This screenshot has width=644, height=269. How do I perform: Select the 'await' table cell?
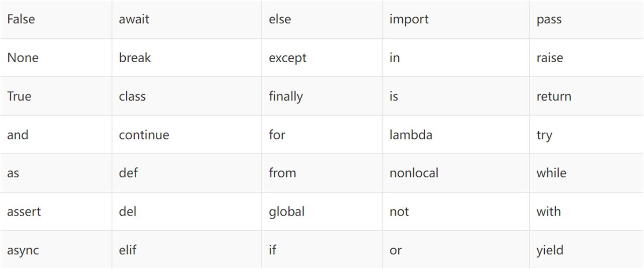[x=187, y=19]
